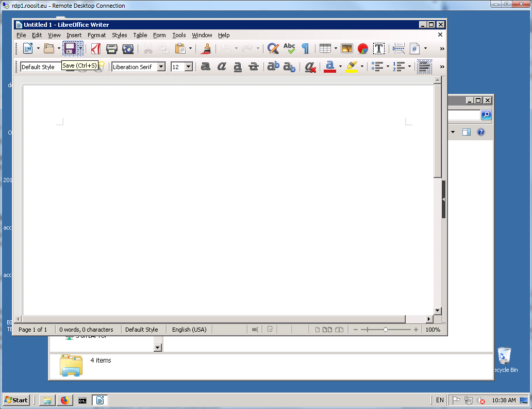The image size is (532, 409).
Task: Click the 100% zoom level field
Action: click(x=433, y=330)
